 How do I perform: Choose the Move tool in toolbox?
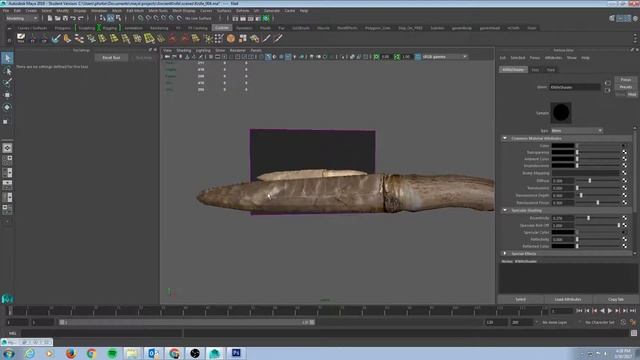[7, 95]
